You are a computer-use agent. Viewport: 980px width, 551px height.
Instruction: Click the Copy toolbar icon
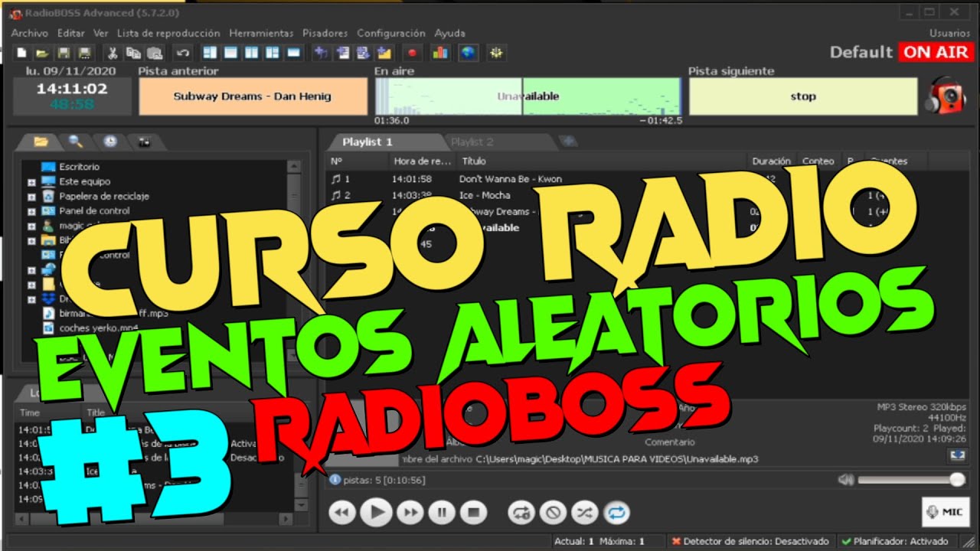133,53
